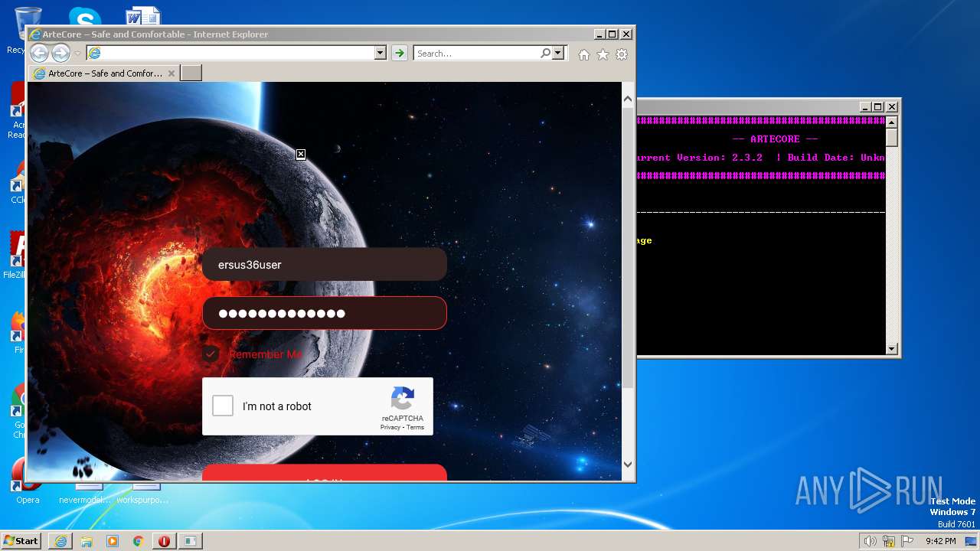Click the search magnifier icon
Viewport: 980px width, 551px height.
pyautogui.click(x=545, y=53)
